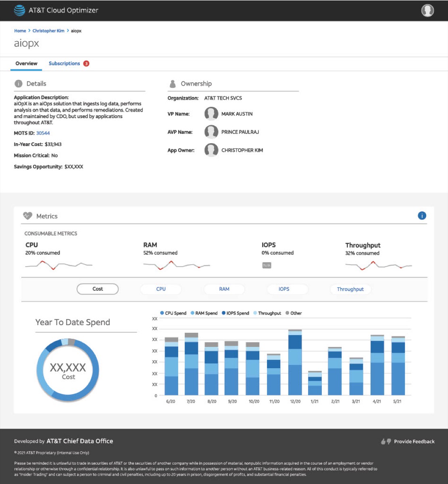Click the 10/20 bar in chart
The width and height of the screenshot is (448, 484).
point(252,369)
